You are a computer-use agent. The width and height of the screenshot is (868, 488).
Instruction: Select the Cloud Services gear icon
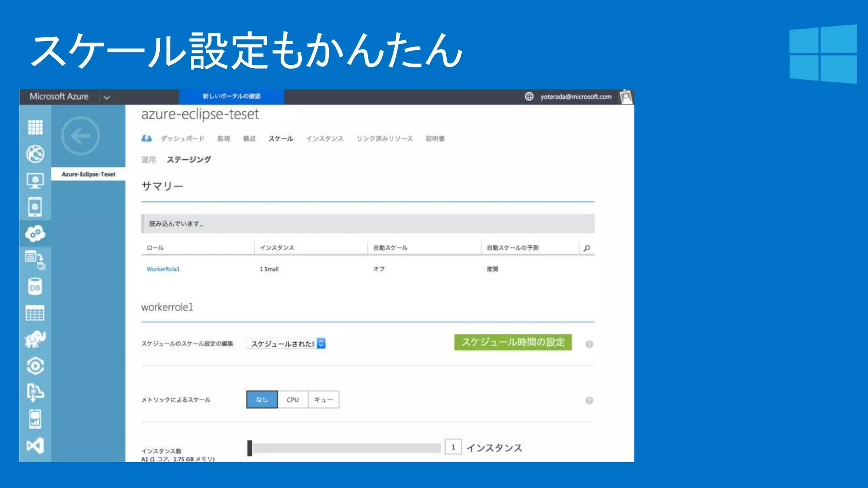[35, 233]
